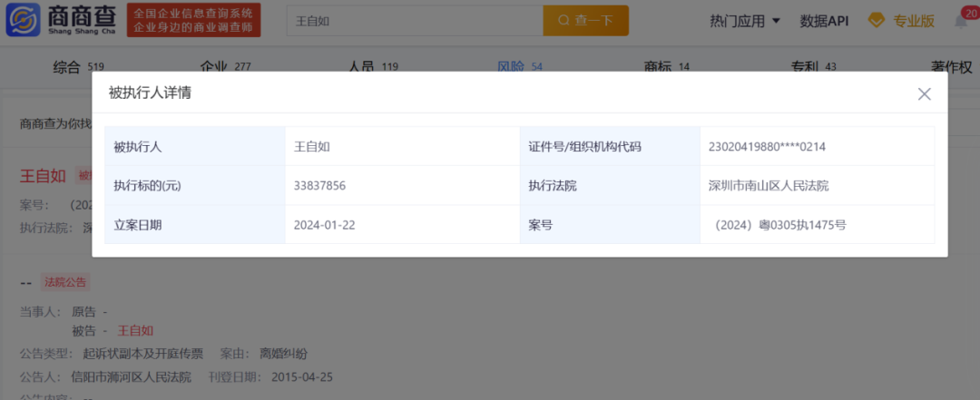Viewport: 980px width, 400px height.
Task: Click the 法院公告 tag
Action: point(65,282)
